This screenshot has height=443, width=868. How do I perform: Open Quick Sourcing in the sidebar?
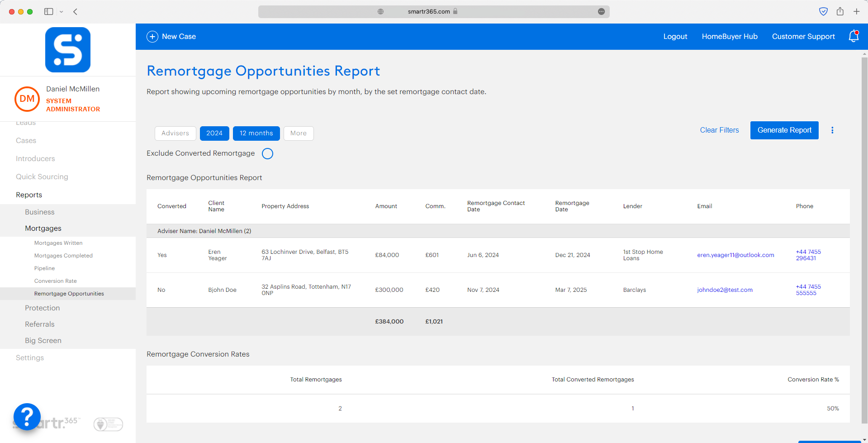click(x=42, y=177)
